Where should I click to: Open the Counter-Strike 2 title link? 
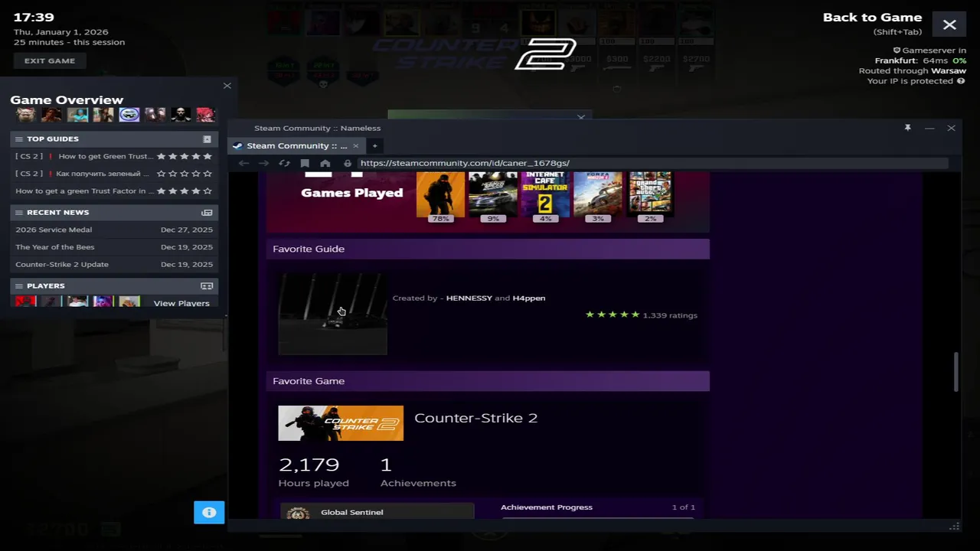tap(475, 418)
